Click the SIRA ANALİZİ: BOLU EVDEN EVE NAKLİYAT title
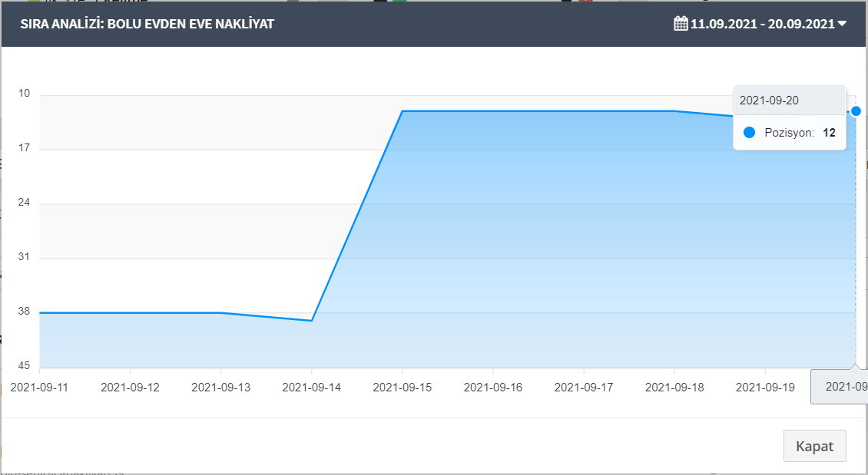Viewport: 868px width, 475px height. [x=147, y=24]
